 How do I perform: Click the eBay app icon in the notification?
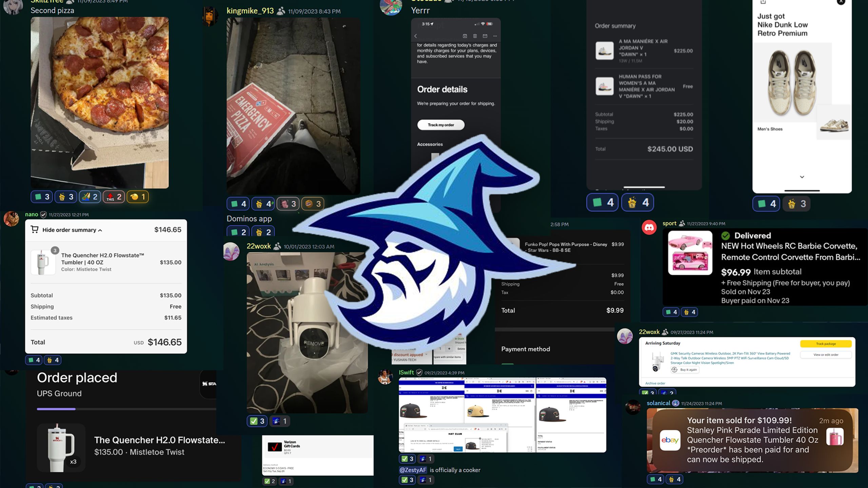pos(670,440)
